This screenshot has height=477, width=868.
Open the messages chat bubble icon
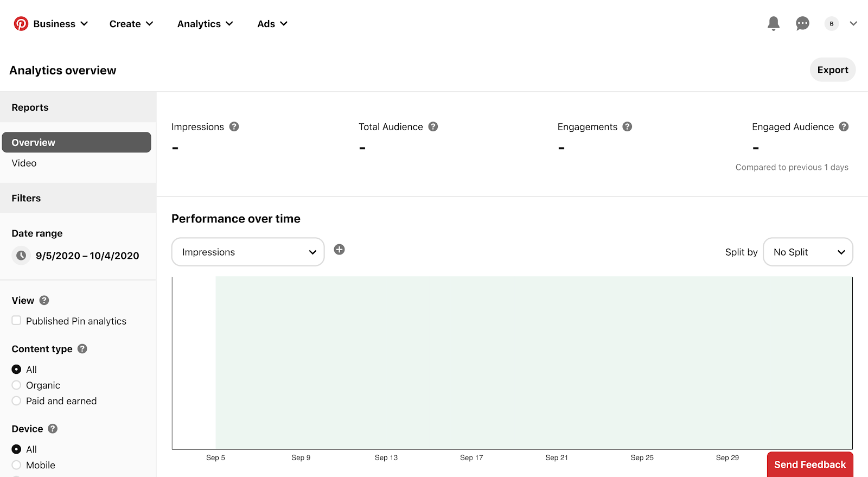pos(802,23)
